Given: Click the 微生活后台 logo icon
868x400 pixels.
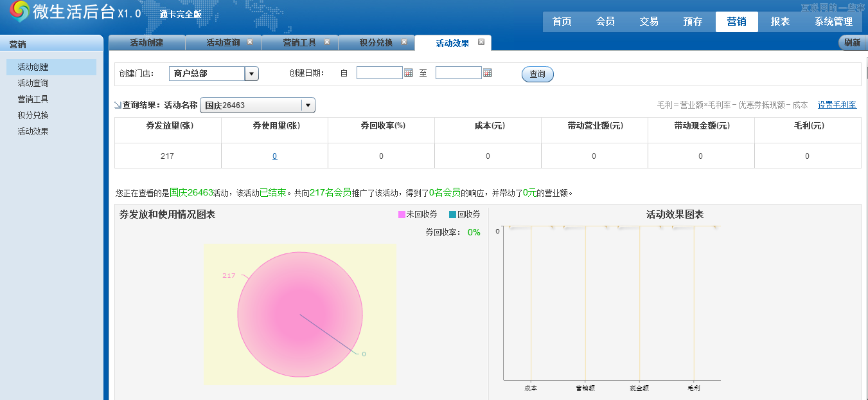Looking at the screenshot, I should [21, 12].
